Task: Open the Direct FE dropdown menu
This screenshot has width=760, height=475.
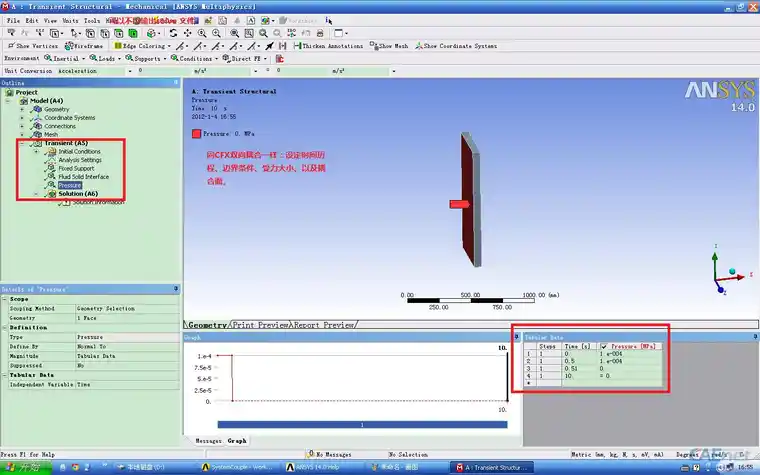Action: click(x=245, y=58)
